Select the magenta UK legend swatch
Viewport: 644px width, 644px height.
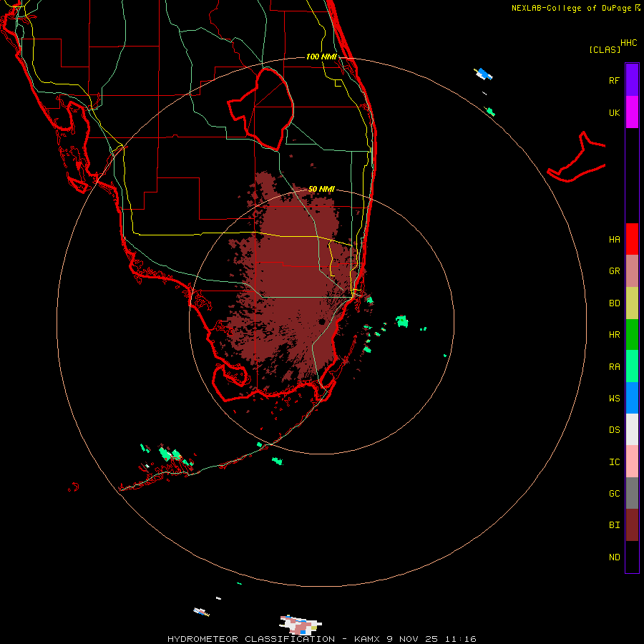(632, 112)
